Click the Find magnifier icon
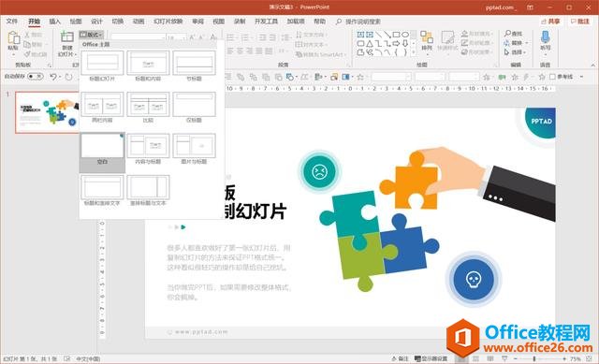 coord(507,34)
